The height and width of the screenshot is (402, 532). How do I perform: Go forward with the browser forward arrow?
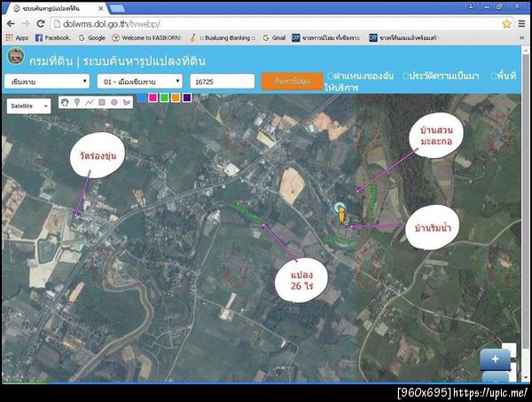pos(26,23)
